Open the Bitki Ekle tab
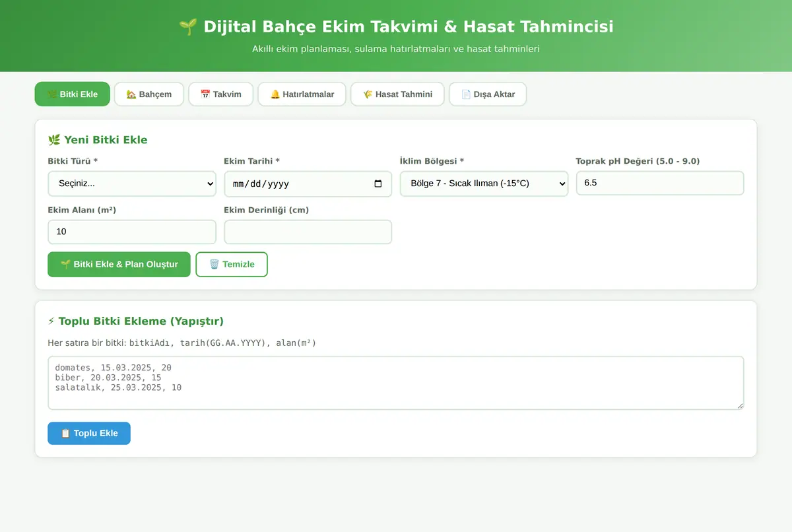Image resolution: width=792 pixels, height=532 pixels. click(x=73, y=94)
